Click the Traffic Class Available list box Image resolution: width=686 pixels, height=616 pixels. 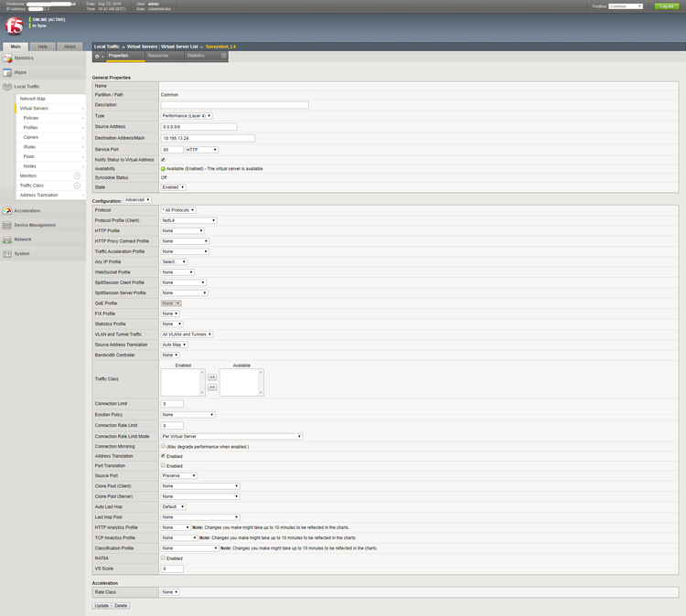tap(241, 383)
